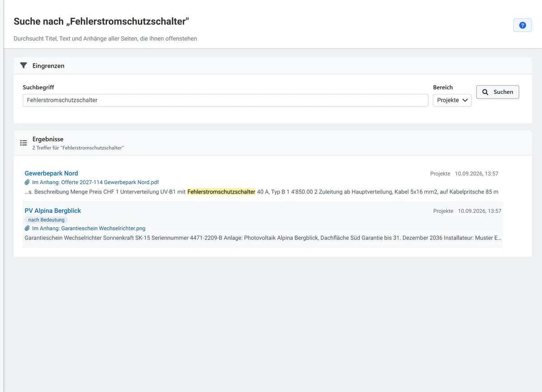This screenshot has width=542, height=392.
Task: Click the paperclip icon for Offerte 2027-114
Action: 27,183
